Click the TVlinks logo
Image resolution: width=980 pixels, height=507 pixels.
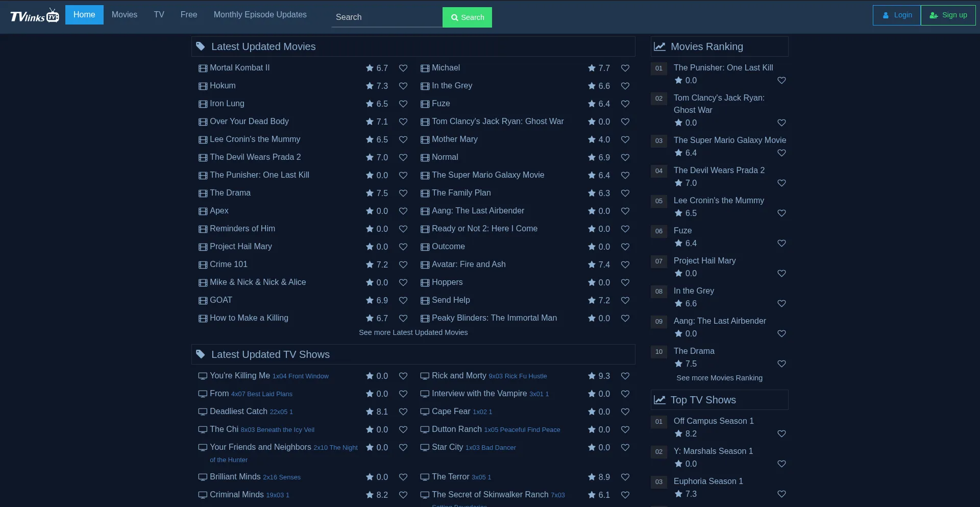click(35, 16)
